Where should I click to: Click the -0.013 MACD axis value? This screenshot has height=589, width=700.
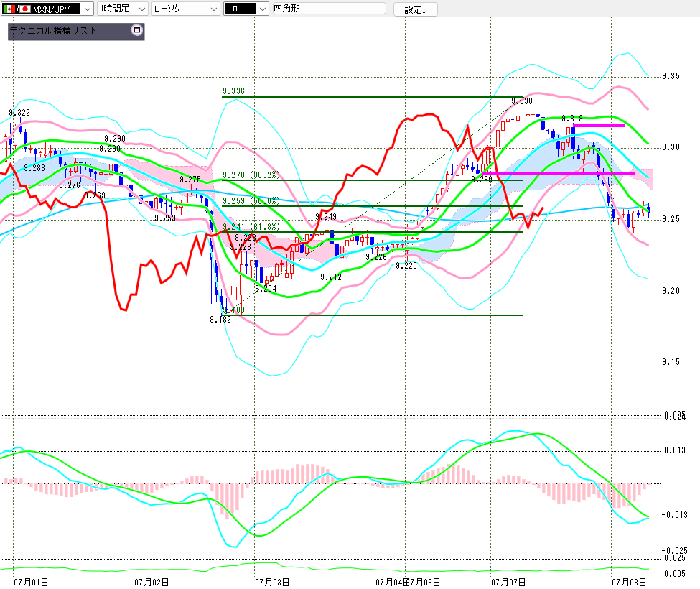pyautogui.click(x=675, y=515)
